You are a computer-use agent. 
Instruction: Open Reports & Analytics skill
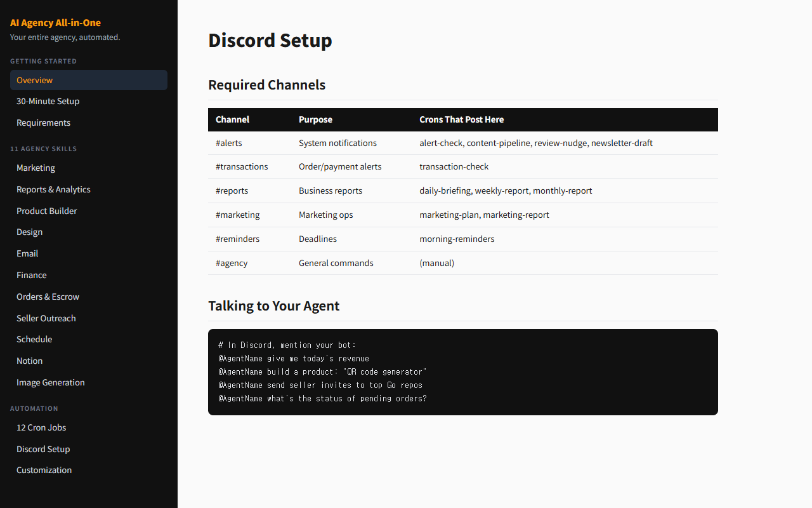click(x=53, y=190)
